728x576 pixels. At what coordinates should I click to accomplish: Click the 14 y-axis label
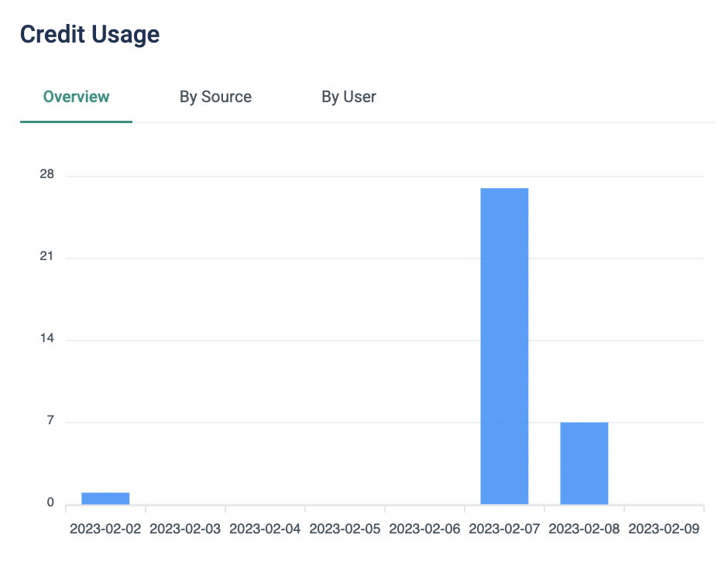[x=47, y=338]
